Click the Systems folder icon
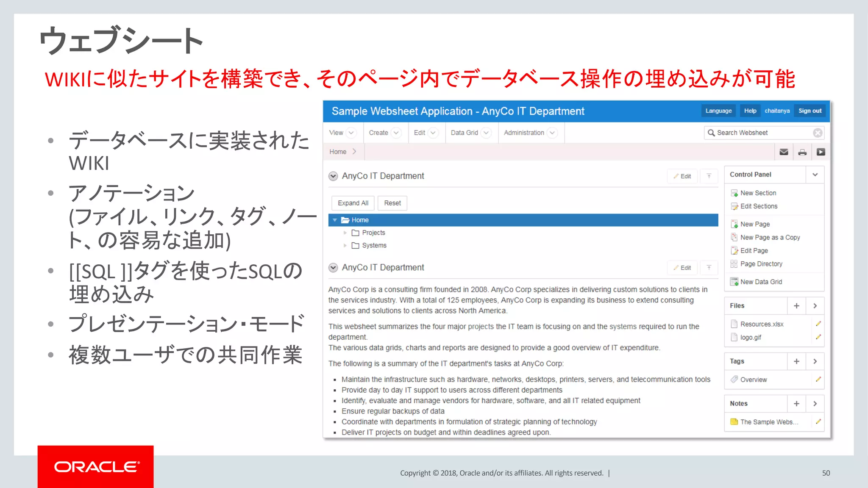The image size is (868, 488). click(x=356, y=246)
